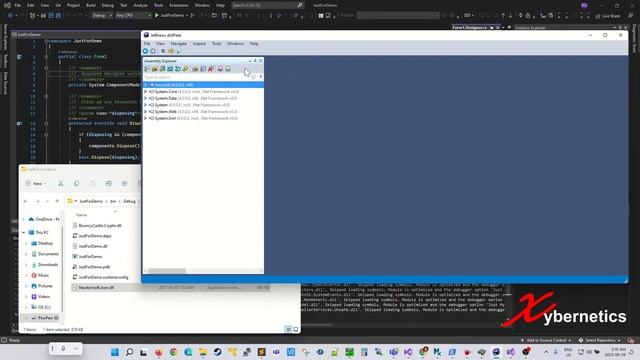Image resolution: width=640 pixels, height=360 pixels.
Task: Open the File menu in dotPeek
Action: point(147,44)
